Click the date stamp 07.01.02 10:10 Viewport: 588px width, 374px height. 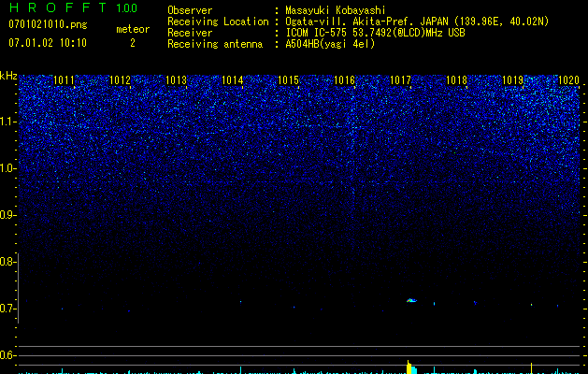[x=48, y=42]
